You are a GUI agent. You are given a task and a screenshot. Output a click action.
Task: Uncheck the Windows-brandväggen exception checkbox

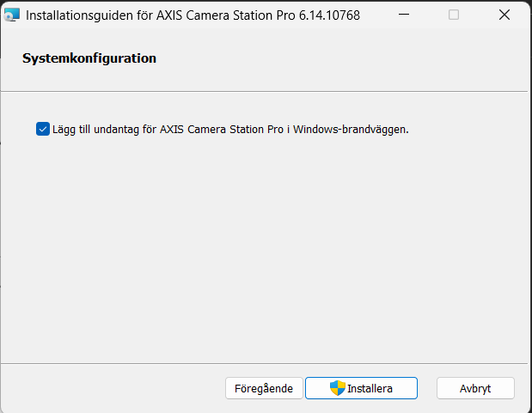click(43, 129)
